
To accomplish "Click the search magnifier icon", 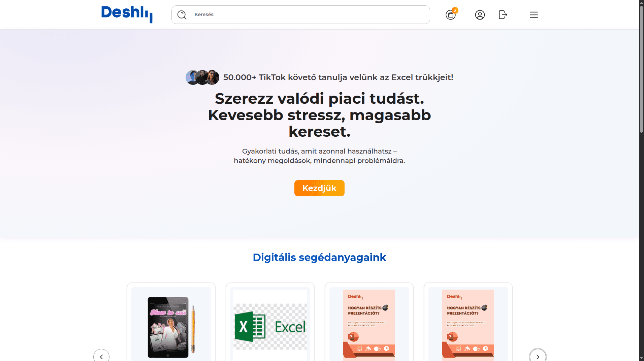I will pyautogui.click(x=182, y=15).
